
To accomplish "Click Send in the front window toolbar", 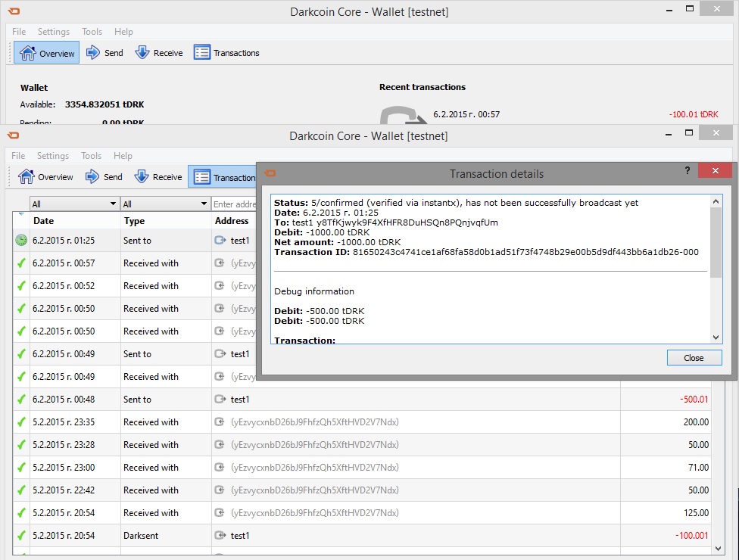I will (104, 177).
